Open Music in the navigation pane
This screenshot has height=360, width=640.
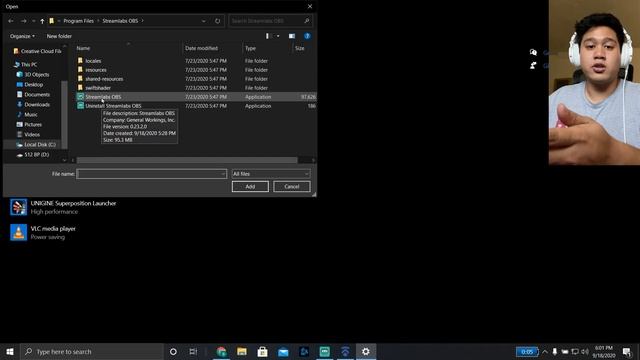tap(27, 114)
